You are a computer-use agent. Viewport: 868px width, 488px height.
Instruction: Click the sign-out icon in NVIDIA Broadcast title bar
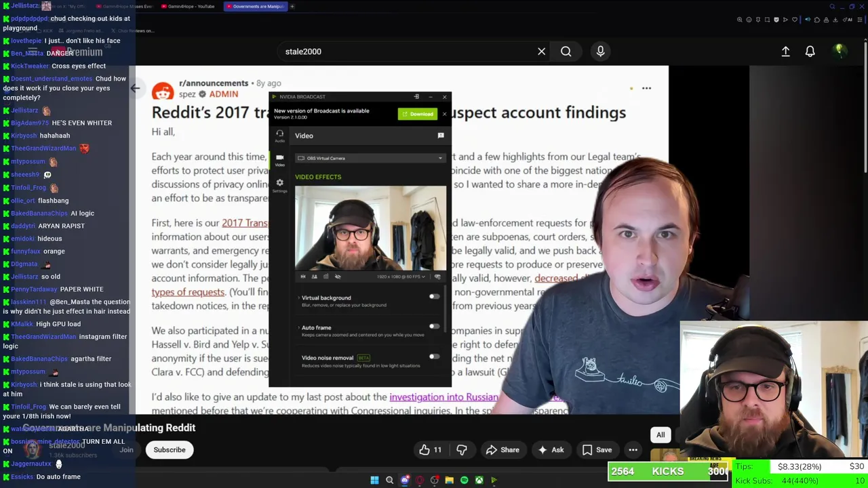click(x=416, y=97)
